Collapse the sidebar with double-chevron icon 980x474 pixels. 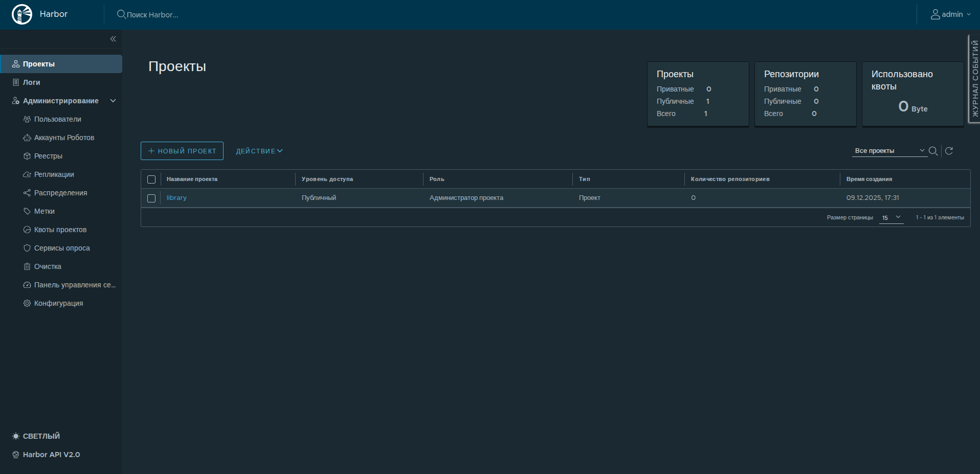click(x=113, y=39)
